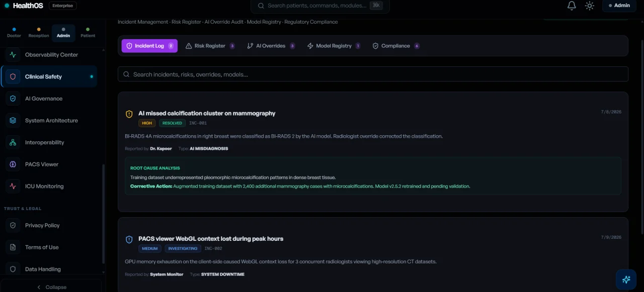644x292 pixels.
Task: Click the PACS Viewer brain icon
Action: 13,164
